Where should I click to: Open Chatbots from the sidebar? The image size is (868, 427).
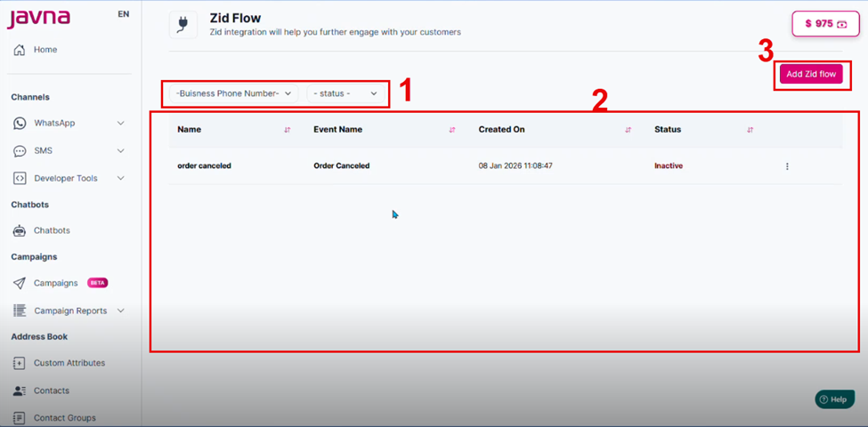click(x=52, y=230)
